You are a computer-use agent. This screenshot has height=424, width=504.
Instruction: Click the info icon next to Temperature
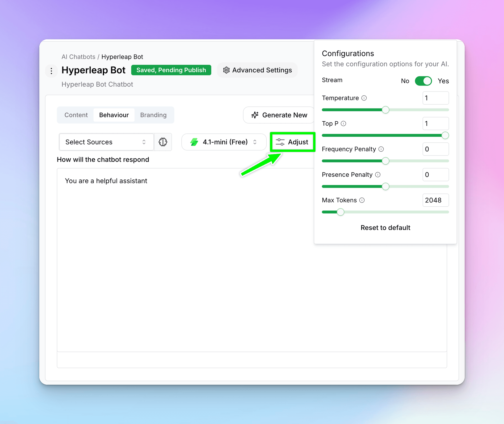tap(364, 98)
